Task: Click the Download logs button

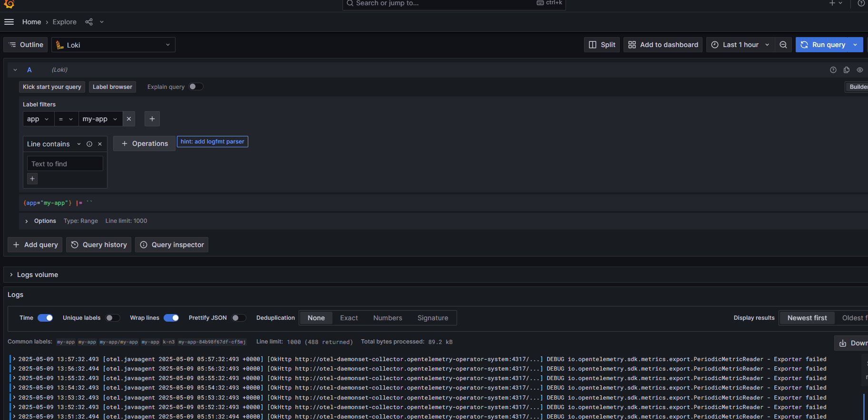Action: (x=852, y=343)
